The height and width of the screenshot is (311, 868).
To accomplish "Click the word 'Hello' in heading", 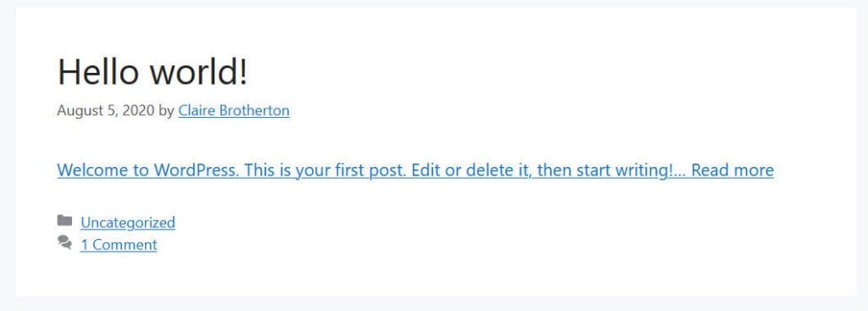I will coord(97,73).
